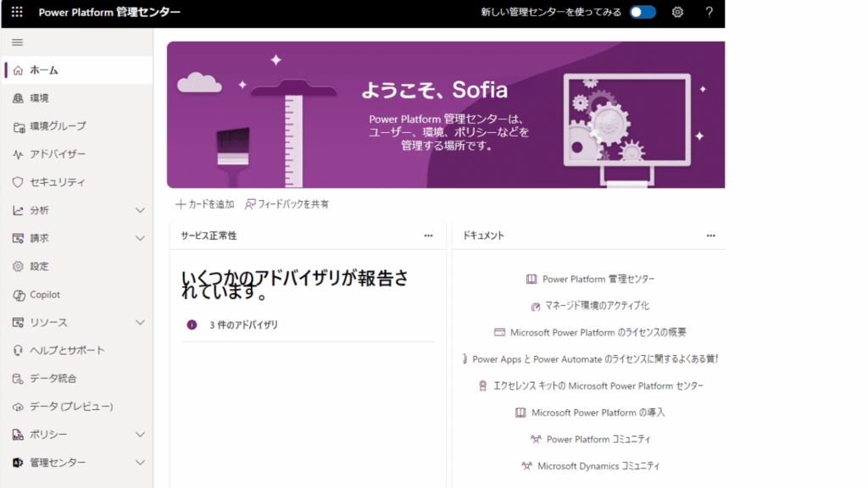Open the 3 件のアドバイザリ item
The width and height of the screenshot is (868, 488).
pos(243,324)
